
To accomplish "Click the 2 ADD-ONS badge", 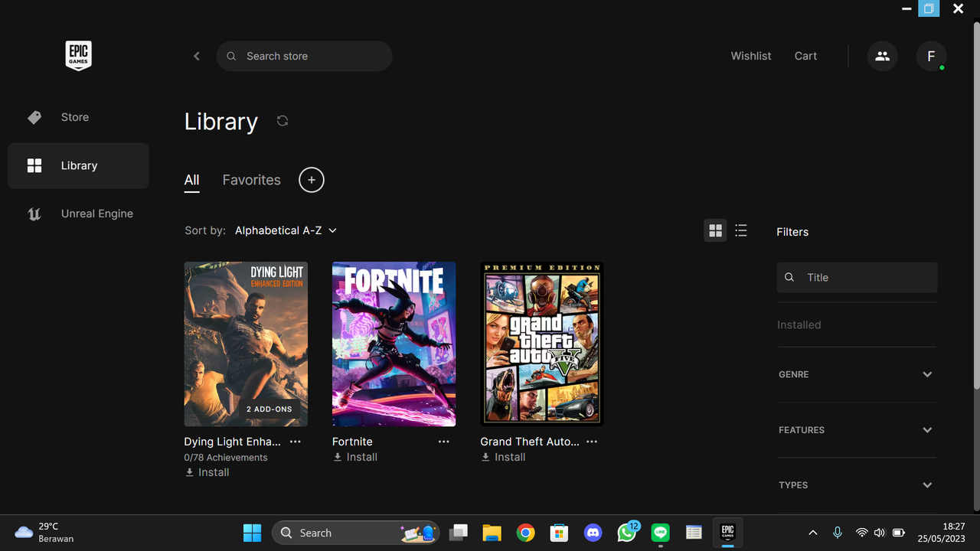I will tap(269, 409).
